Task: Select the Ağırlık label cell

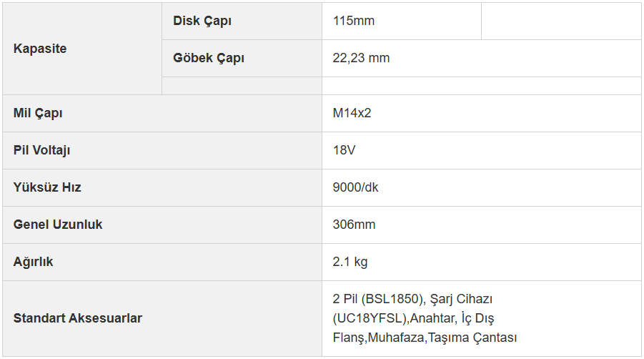Action: click(162, 262)
